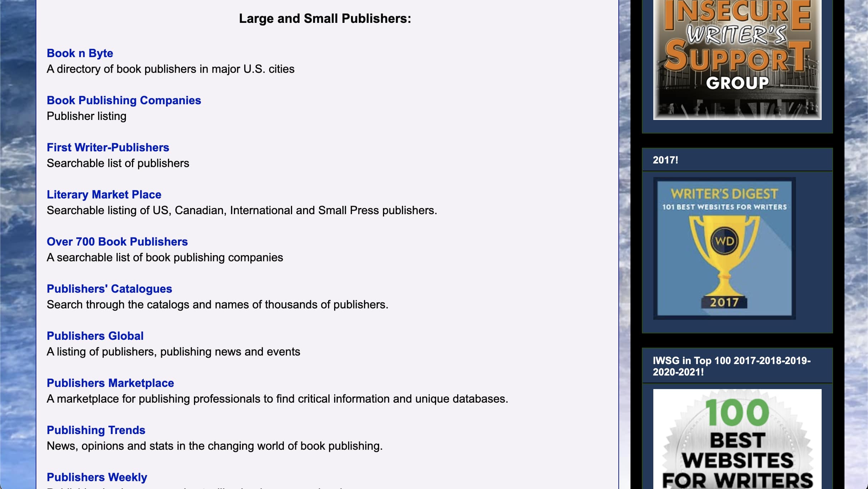Viewport: 868px width, 489px height.
Task: Open the Publishing Trends link
Action: pos(96,430)
